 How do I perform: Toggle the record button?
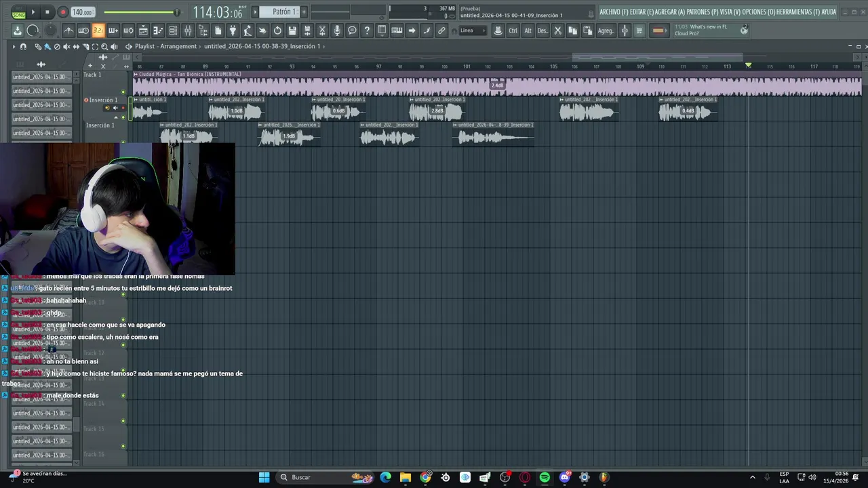pyautogui.click(x=62, y=12)
